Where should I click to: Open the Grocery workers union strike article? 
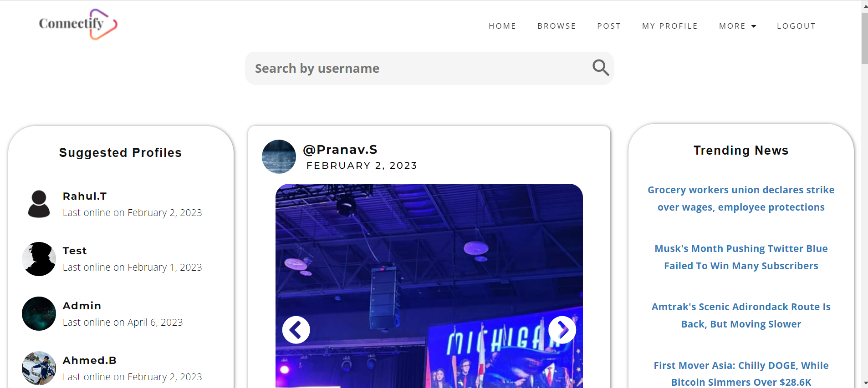pos(741,198)
